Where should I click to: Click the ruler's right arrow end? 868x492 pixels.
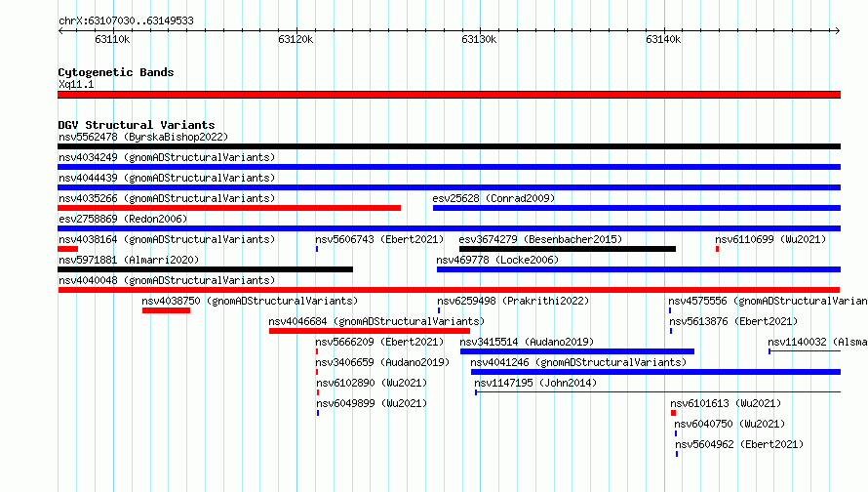[837, 31]
